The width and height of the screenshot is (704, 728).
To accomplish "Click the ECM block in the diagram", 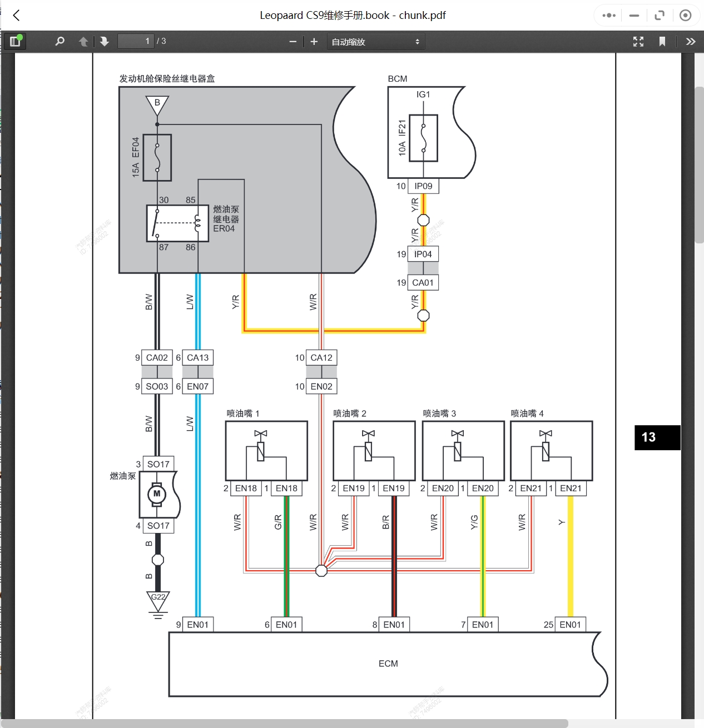I will click(x=388, y=664).
